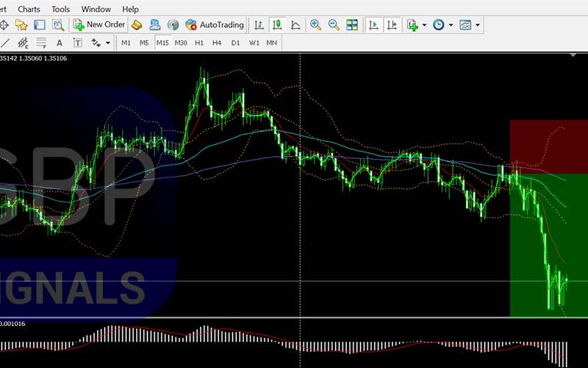Switch chart to bar chart mode
This screenshot has height=368, width=588.
[x=259, y=25]
